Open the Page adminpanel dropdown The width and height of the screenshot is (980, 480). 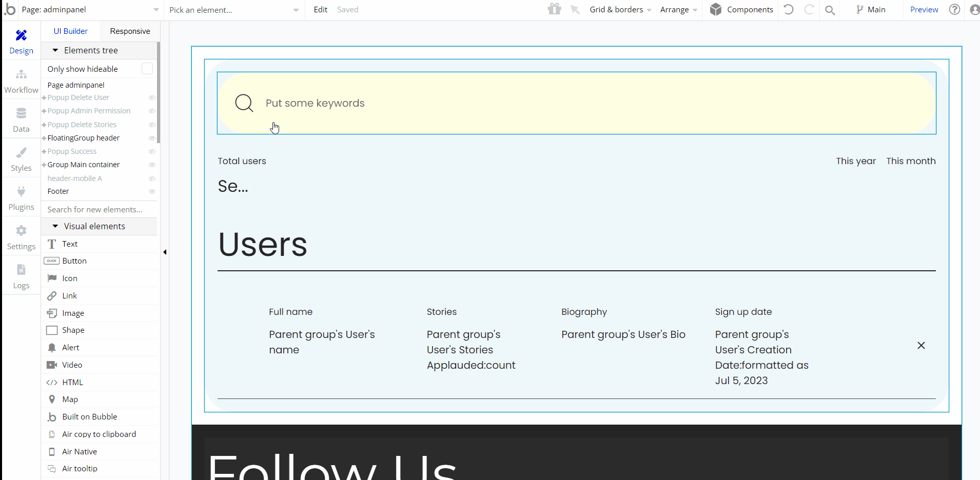(x=90, y=10)
